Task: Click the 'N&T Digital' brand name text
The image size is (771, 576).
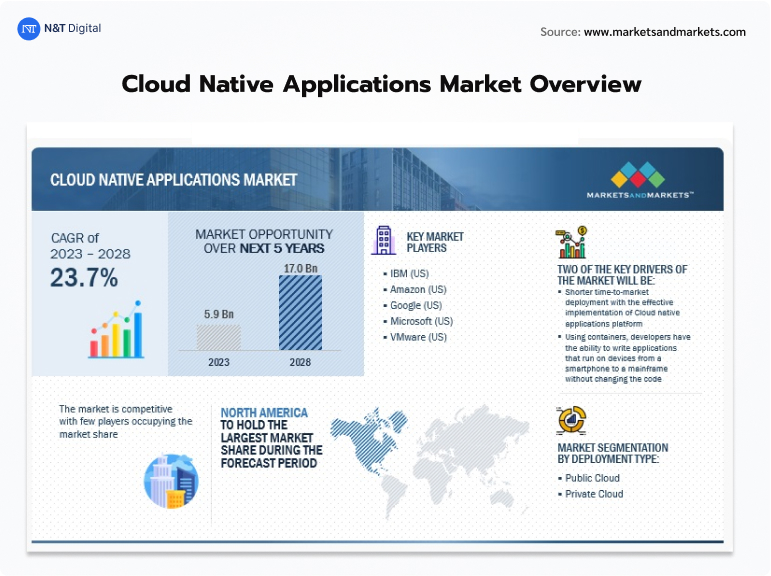Action: pos(73,28)
